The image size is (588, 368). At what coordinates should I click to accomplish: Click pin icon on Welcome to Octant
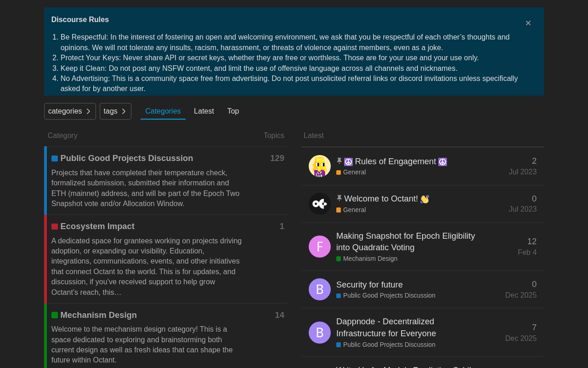(339, 198)
